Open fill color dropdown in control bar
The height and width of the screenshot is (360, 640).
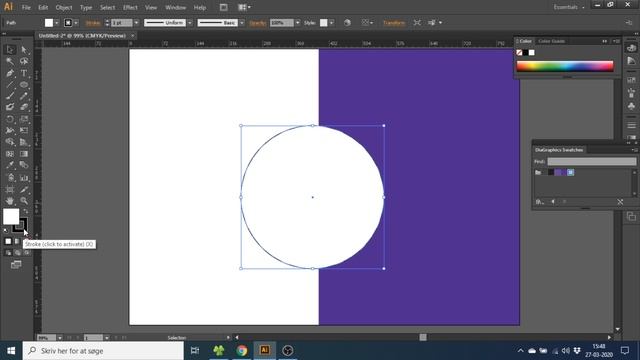point(57,23)
